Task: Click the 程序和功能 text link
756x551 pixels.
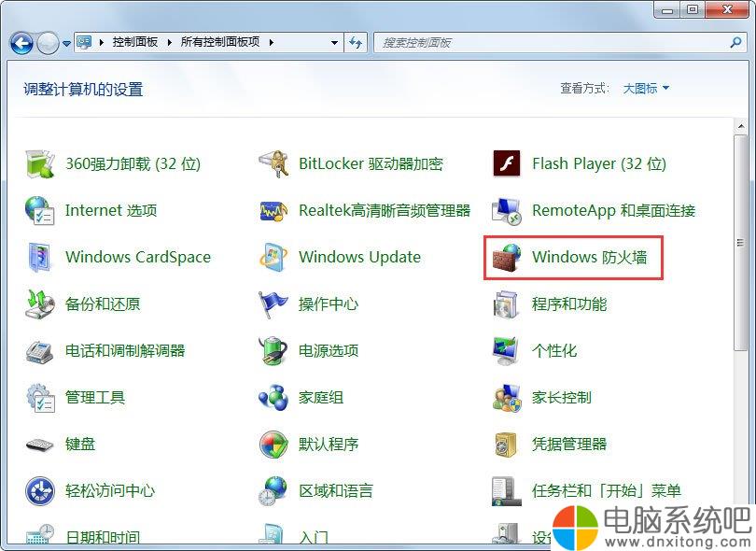Action: (x=569, y=304)
